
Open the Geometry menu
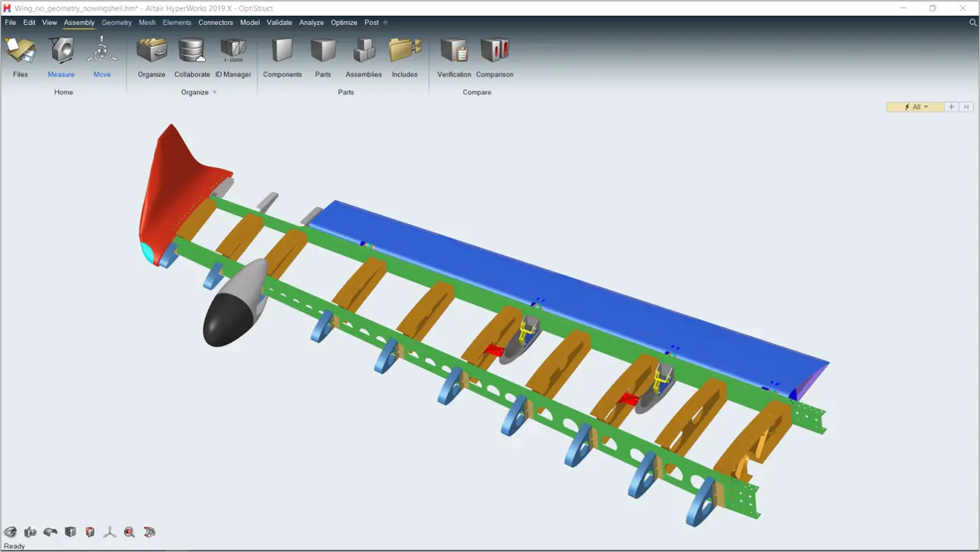point(117,22)
